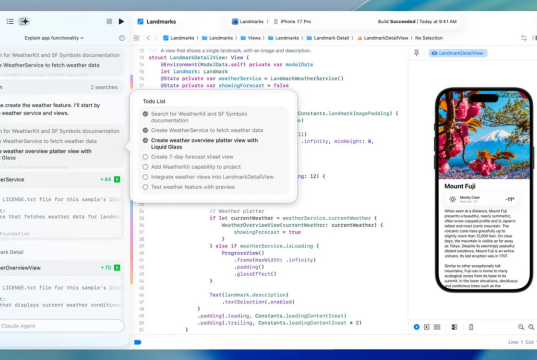
Task: Click the +70 changes badge
Action: coord(105,268)
